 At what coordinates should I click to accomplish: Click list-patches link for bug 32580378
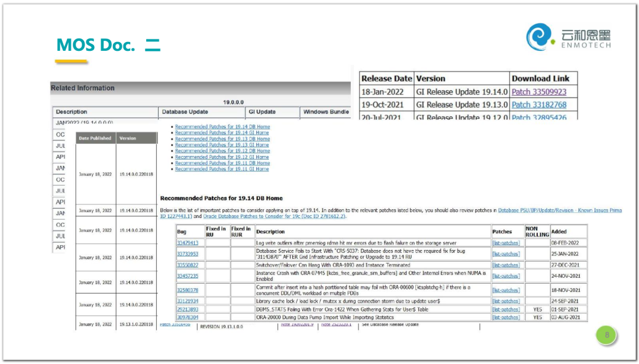pyautogui.click(x=506, y=290)
